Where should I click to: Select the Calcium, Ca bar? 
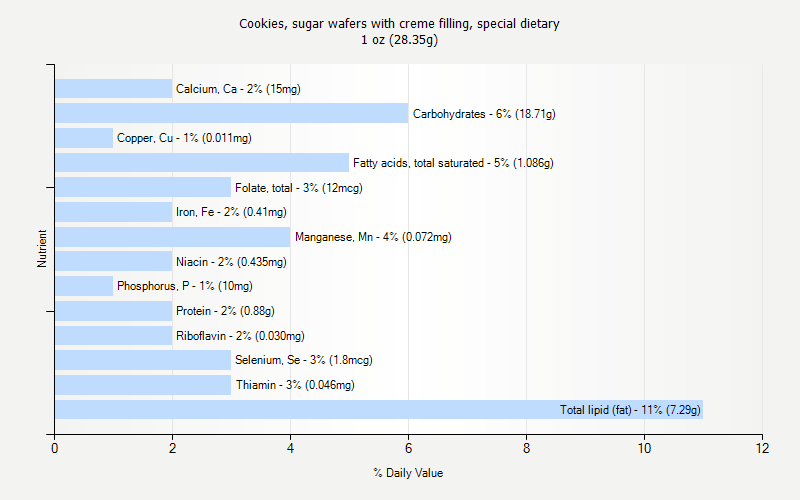(113, 89)
